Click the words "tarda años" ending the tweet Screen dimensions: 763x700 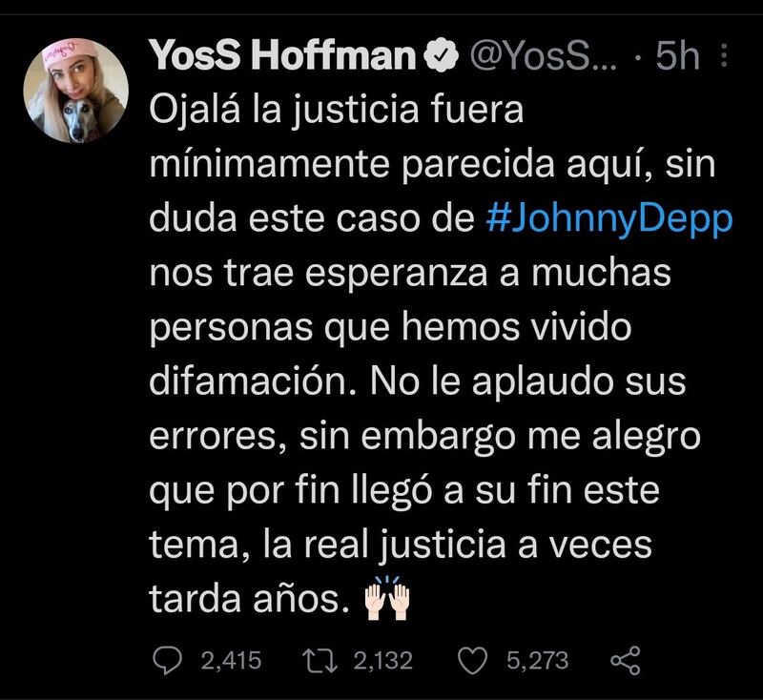coord(250,601)
